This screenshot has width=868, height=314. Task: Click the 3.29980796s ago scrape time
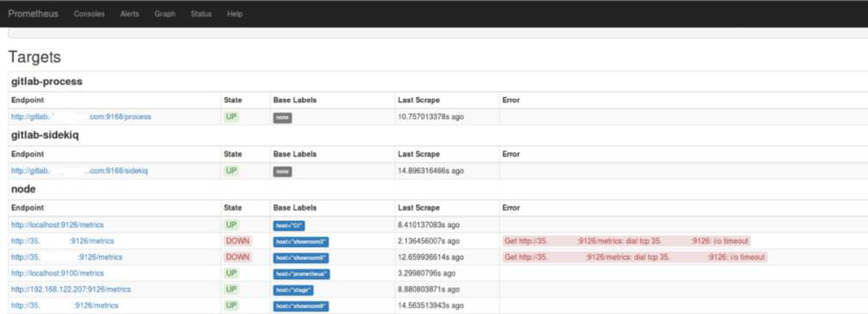tap(426, 273)
